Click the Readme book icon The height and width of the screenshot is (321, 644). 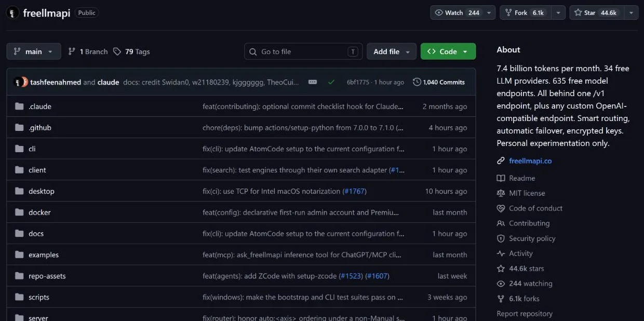501,178
